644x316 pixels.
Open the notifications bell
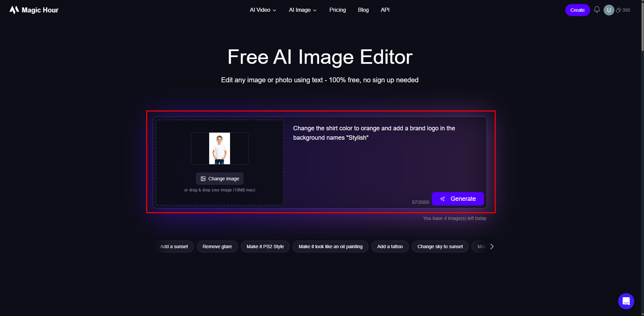[597, 10]
